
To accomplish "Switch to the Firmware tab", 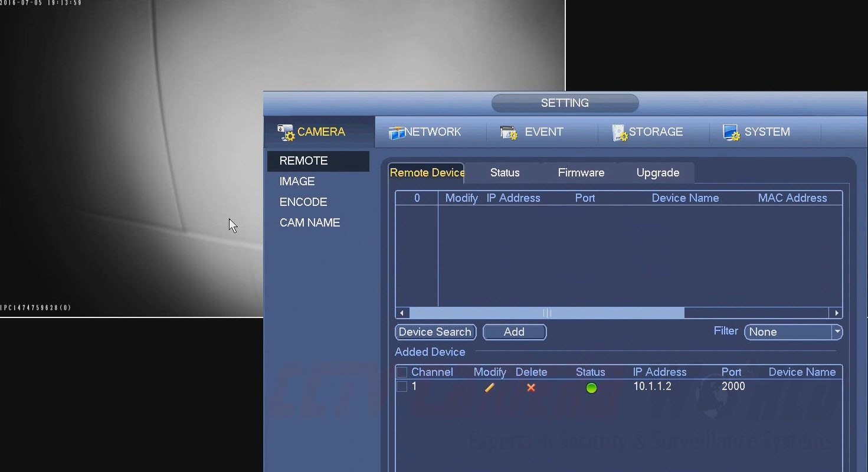I will (581, 173).
